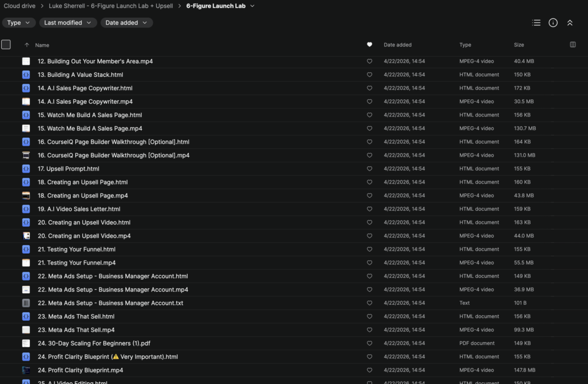
Task: Click HTML file icon for 13. Building A Value Stack
Action: click(26, 75)
